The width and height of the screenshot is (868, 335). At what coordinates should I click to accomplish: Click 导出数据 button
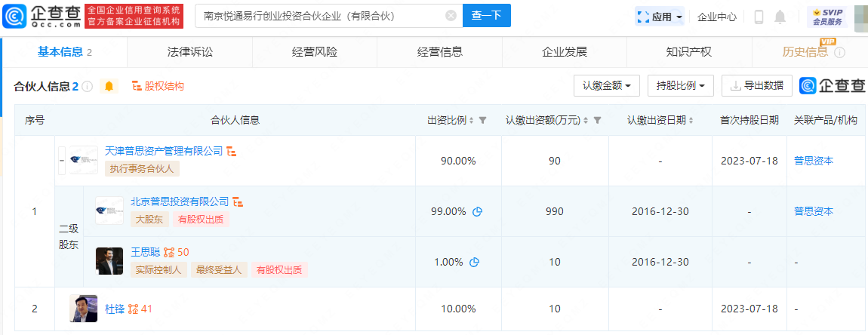coord(757,86)
